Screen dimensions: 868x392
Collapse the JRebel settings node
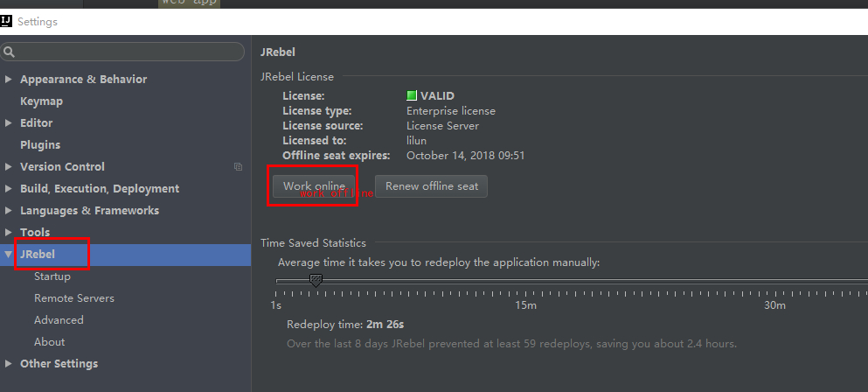click(x=8, y=254)
